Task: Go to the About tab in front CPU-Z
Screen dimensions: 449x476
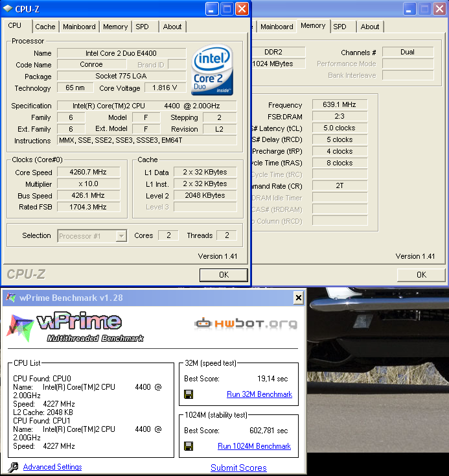Action: (172, 27)
